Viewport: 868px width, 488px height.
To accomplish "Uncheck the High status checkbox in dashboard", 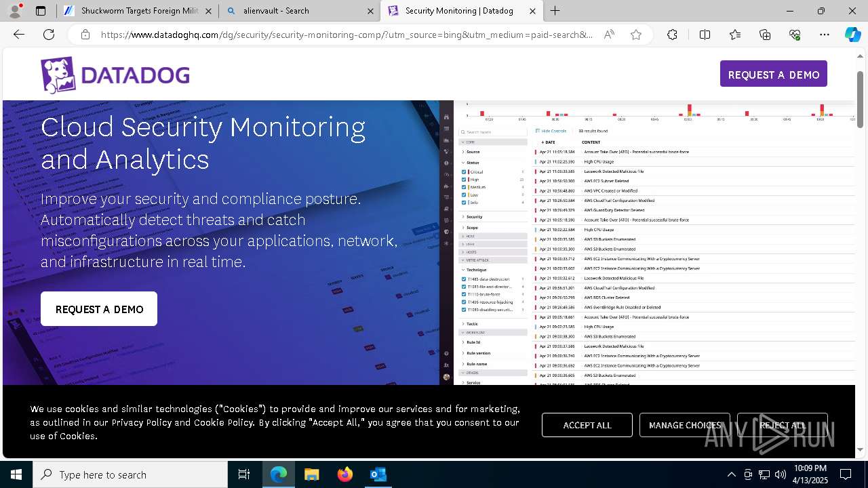I will [x=464, y=180].
